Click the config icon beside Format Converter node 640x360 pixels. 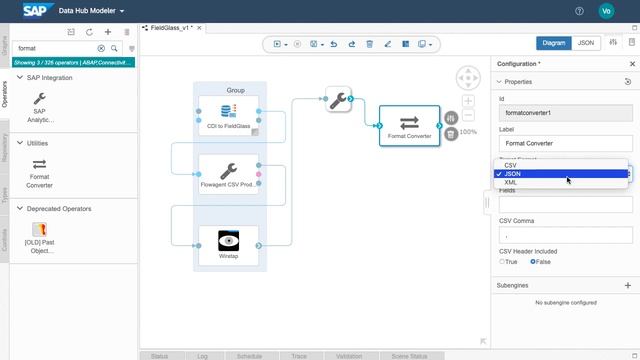click(x=451, y=118)
